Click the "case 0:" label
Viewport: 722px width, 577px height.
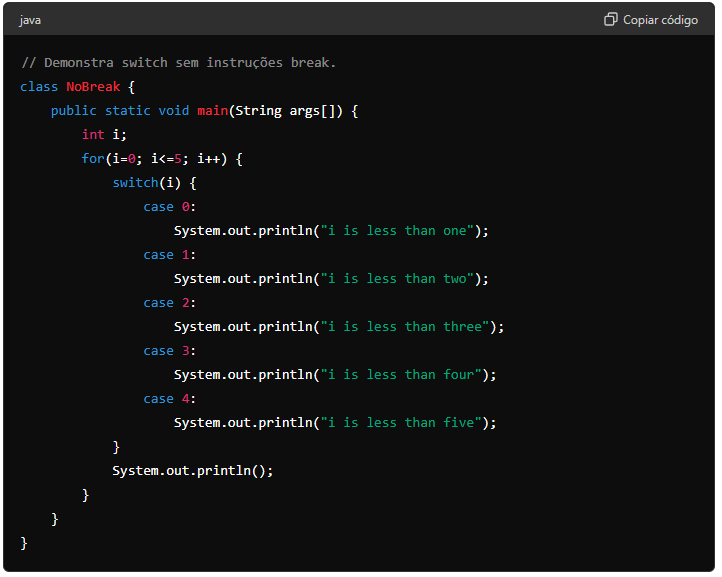coord(169,207)
